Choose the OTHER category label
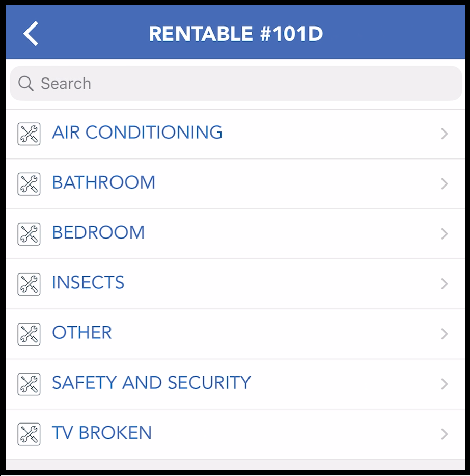Image resolution: width=470 pixels, height=476 pixels. click(82, 333)
